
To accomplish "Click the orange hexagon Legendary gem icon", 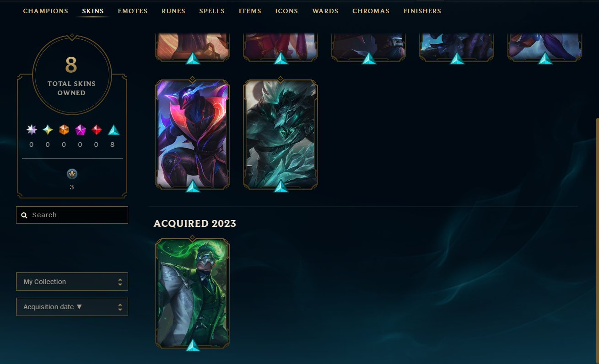I will pyautogui.click(x=64, y=130).
